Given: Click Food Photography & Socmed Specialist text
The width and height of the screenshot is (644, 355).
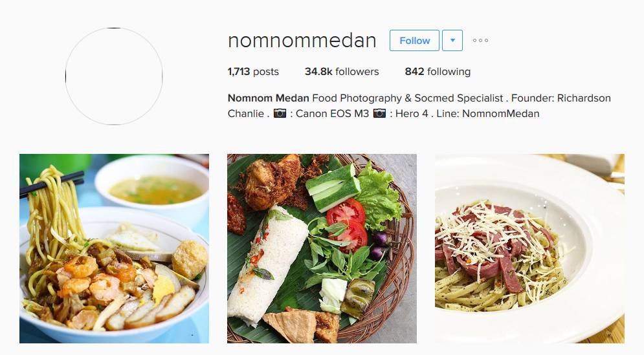Looking at the screenshot, I should (407, 98).
